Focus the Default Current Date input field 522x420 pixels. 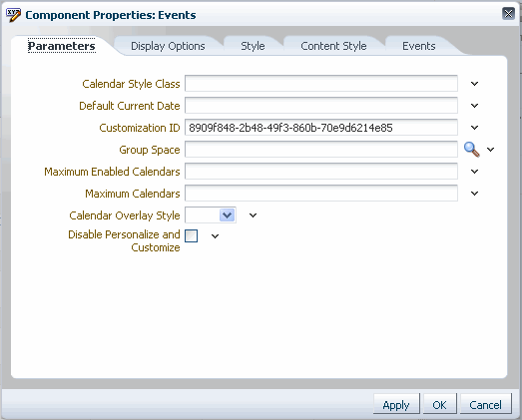pos(321,106)
